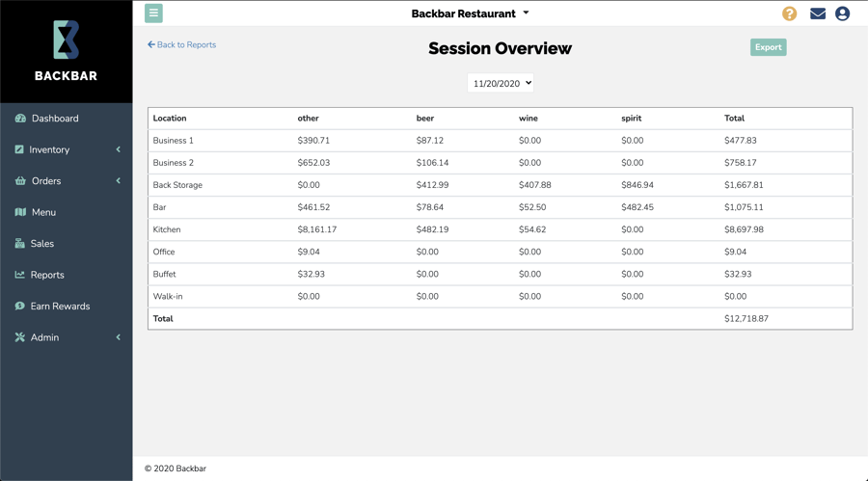
Task: Click the back arrow icon beside Back to Reports
Action: 151,45
